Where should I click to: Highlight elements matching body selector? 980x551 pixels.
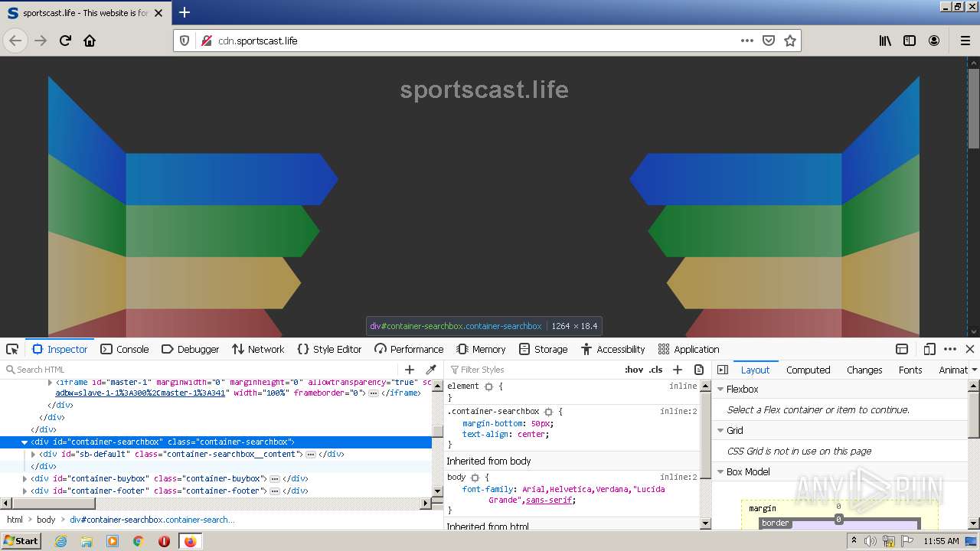click(475, 477)
